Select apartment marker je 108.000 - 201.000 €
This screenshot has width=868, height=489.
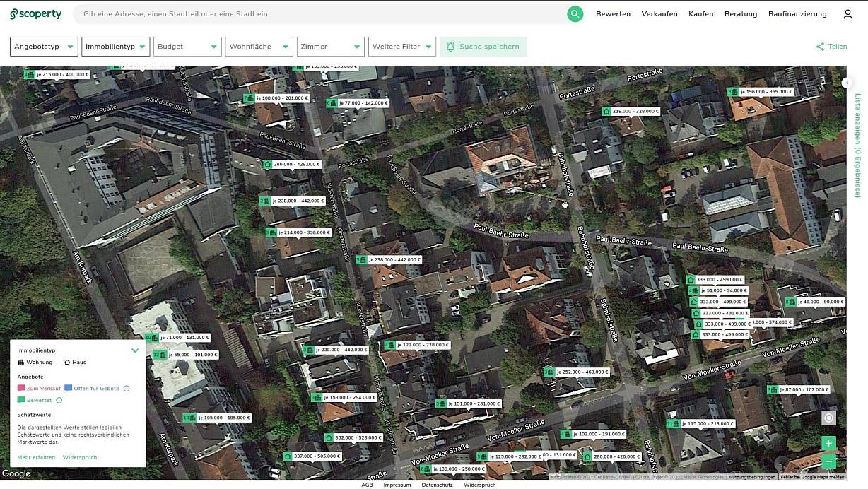276,98
